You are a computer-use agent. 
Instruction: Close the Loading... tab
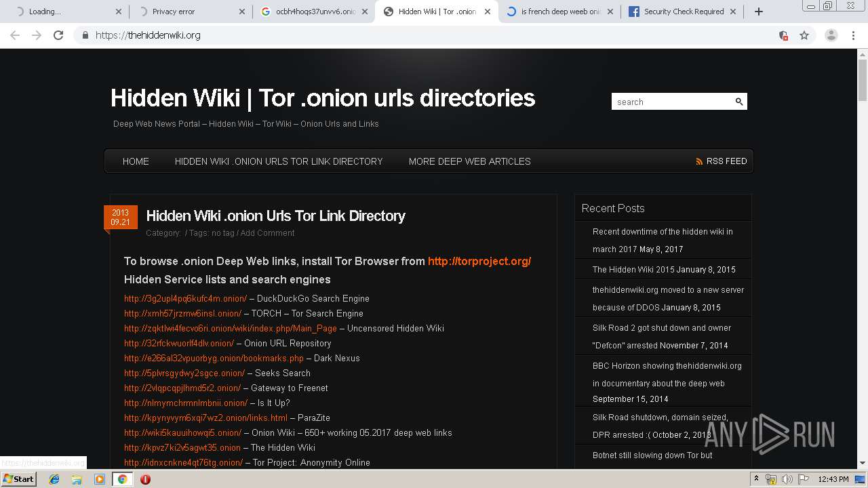tap(119, 12)
